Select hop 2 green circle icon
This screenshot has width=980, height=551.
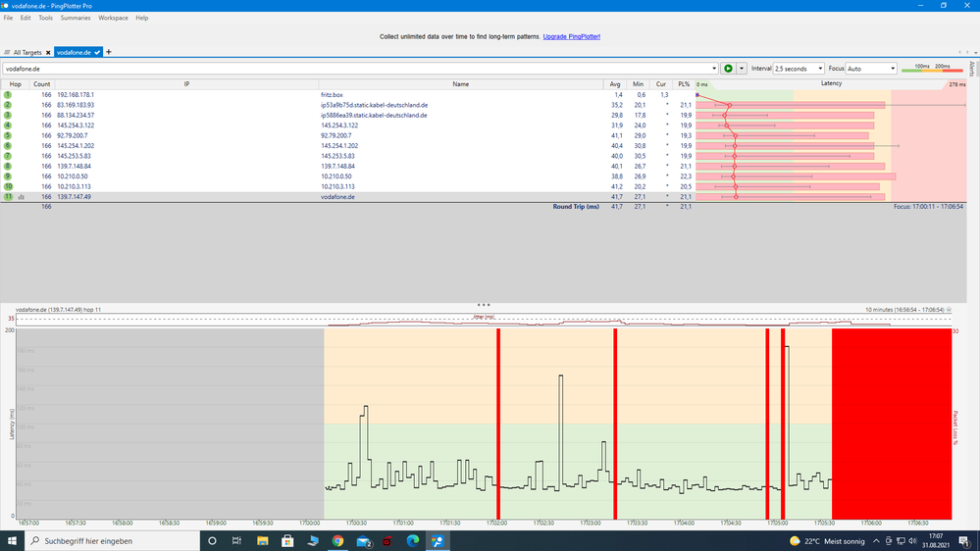click(8, 105)
